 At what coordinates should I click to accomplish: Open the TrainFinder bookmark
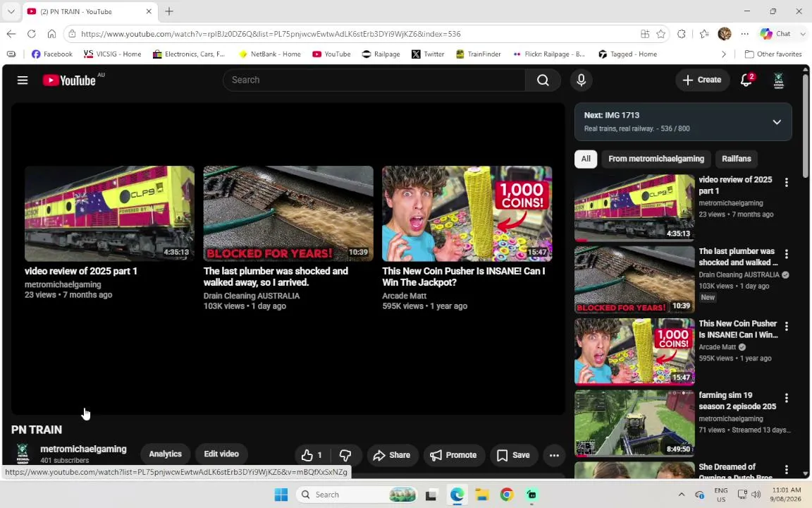479,54
